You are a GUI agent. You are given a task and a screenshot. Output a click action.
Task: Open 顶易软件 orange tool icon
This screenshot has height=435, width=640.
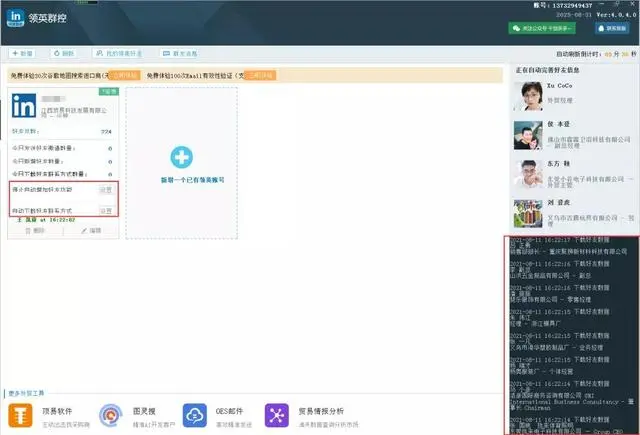[x=20, y=415]
